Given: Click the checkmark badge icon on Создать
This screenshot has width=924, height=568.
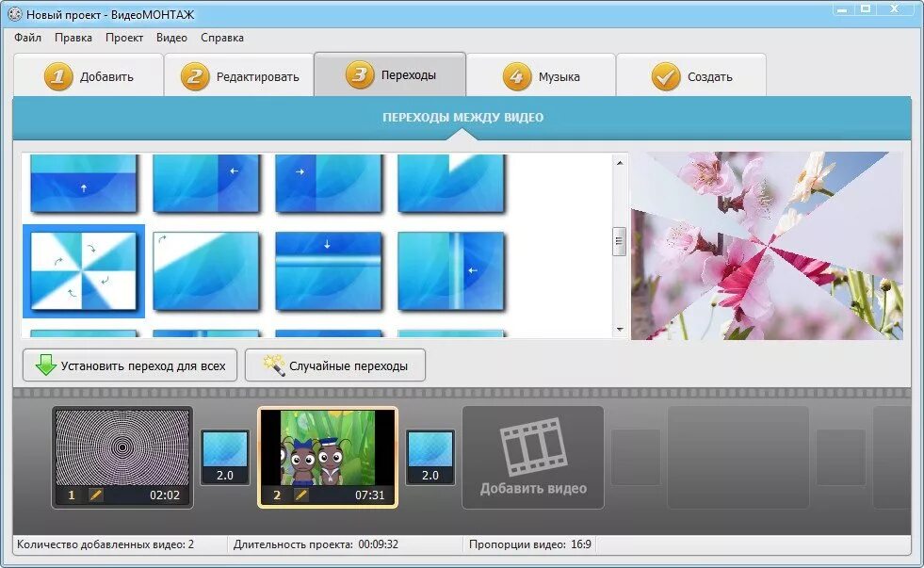Looking at the screenshot, I should [666, 76].
